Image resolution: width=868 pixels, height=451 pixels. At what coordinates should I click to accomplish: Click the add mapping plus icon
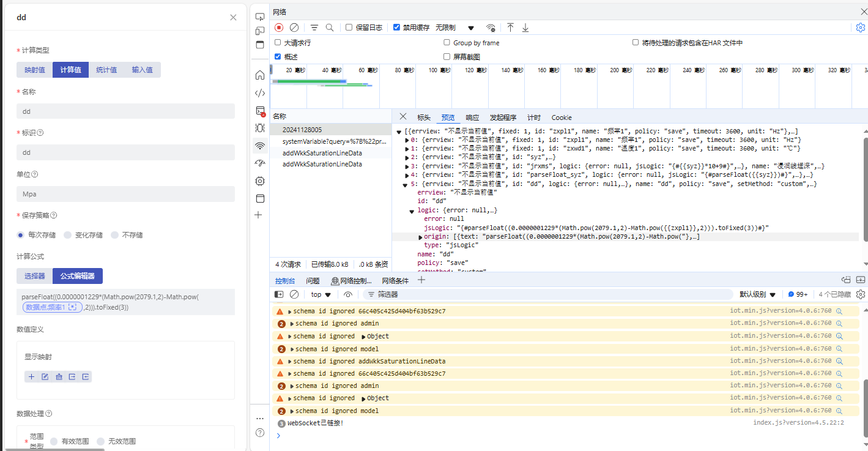[32, 377]
